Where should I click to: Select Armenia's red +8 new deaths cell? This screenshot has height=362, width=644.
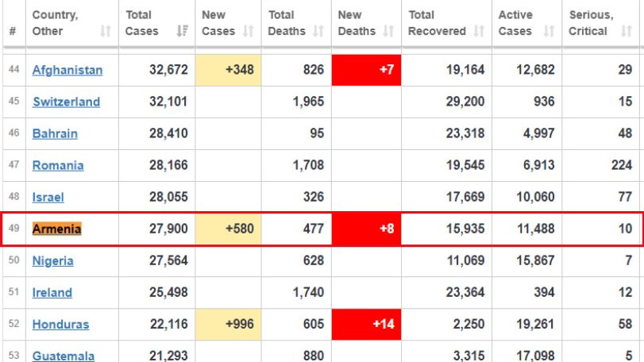point(366,229)
